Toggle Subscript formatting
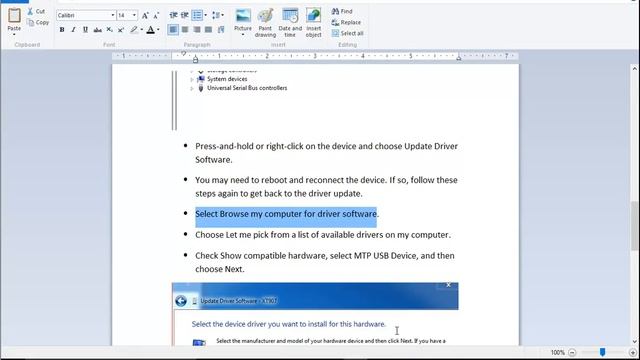 pos(109,30)
